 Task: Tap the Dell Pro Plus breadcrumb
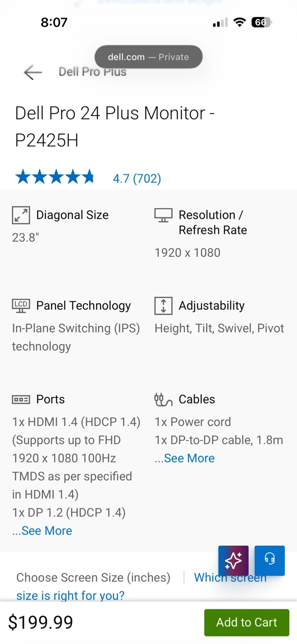[93, 72]
